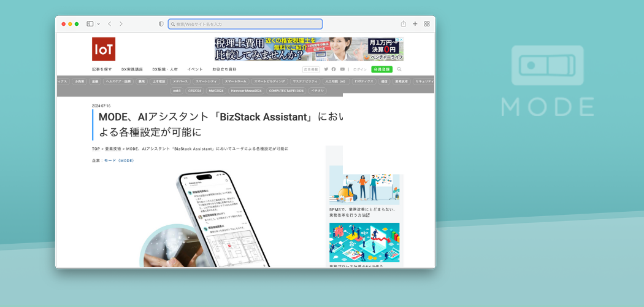Viewport: 644px width, 307px height.
Task: Show the tab overview grid icon
Action: (427, 24)
